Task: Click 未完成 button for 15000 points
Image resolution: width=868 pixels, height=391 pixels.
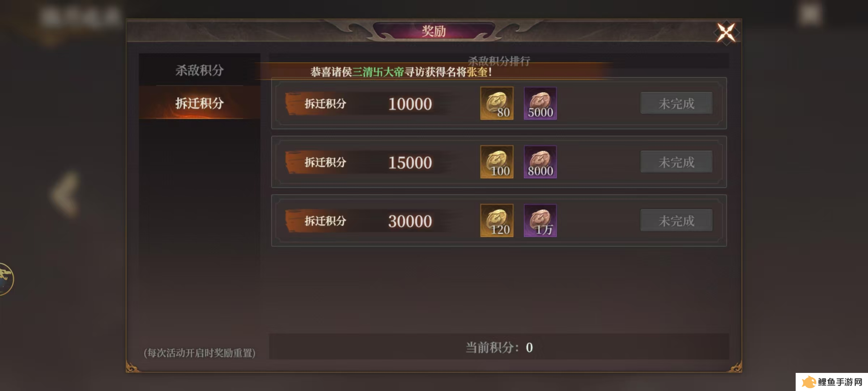Action: click(676, 162)
